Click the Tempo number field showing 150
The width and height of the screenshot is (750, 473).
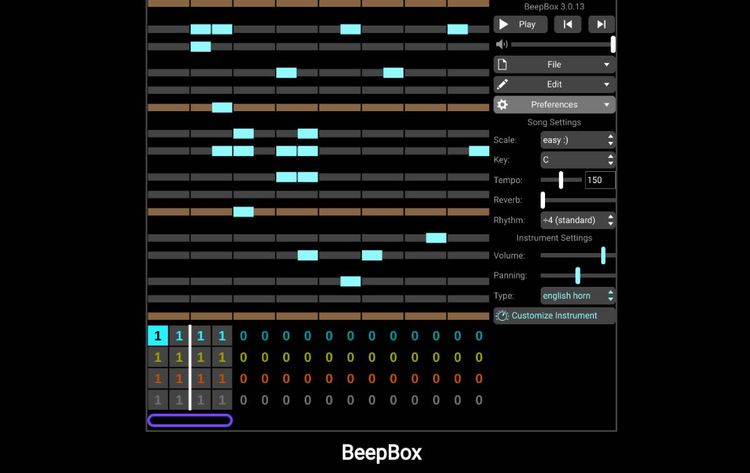pyautogui.click(x=600, y=180)
